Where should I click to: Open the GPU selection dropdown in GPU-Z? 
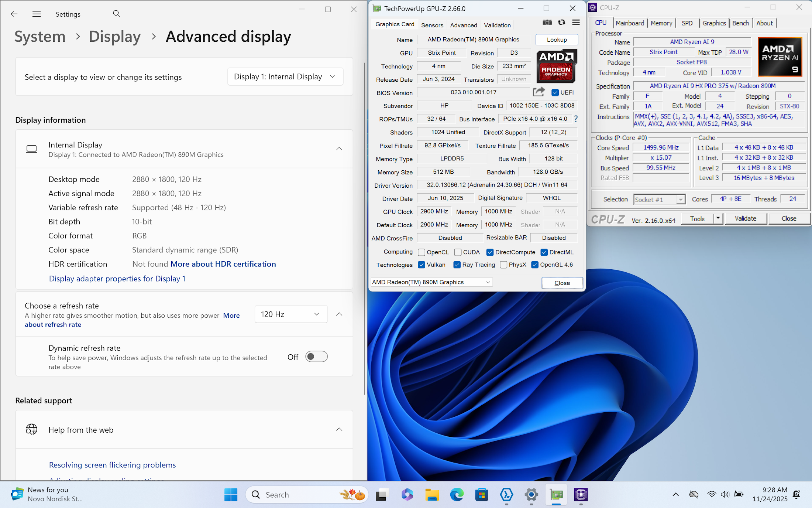click(431, 282)
